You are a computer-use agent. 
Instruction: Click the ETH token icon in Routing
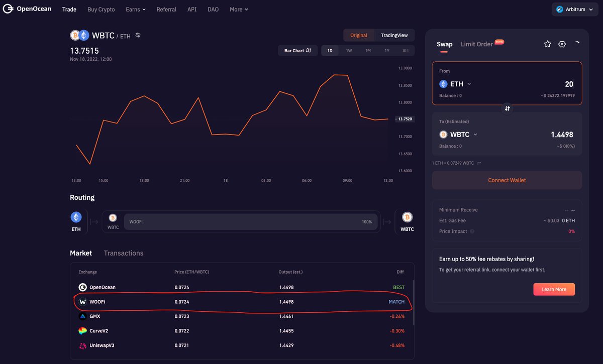click(76, 217)
